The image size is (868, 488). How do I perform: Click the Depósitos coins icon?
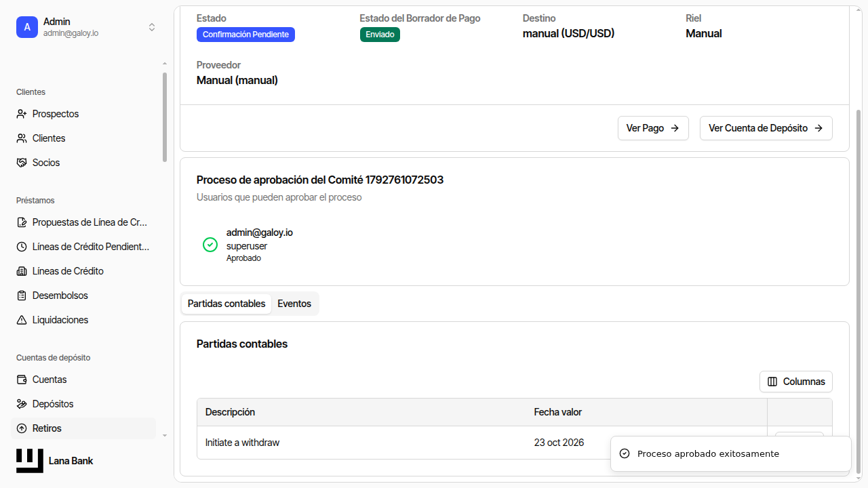[x=22, y=404]
